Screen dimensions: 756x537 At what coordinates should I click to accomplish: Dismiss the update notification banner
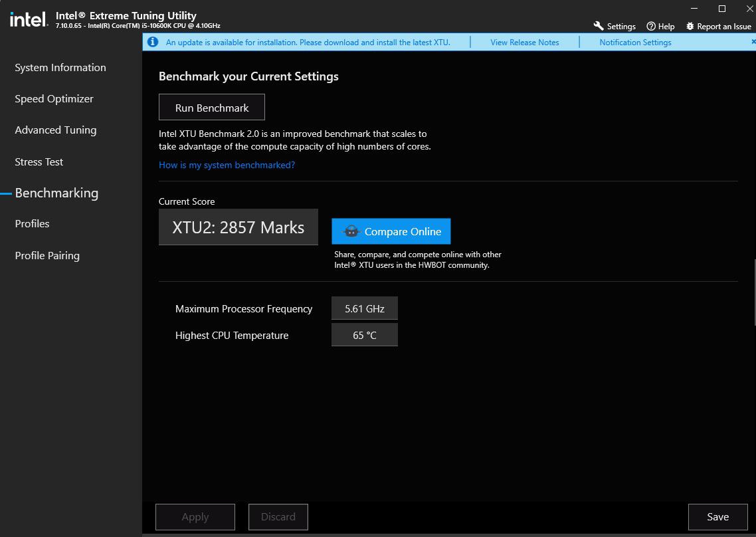753,42
